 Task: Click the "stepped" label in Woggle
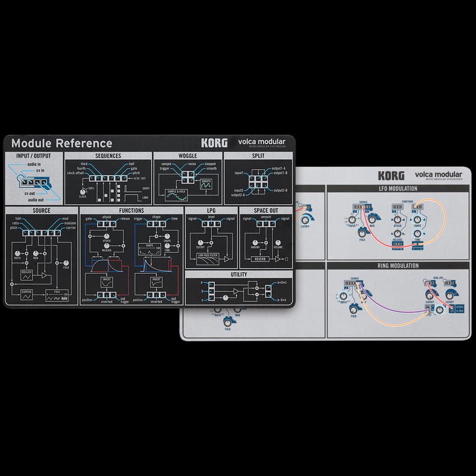210,164
